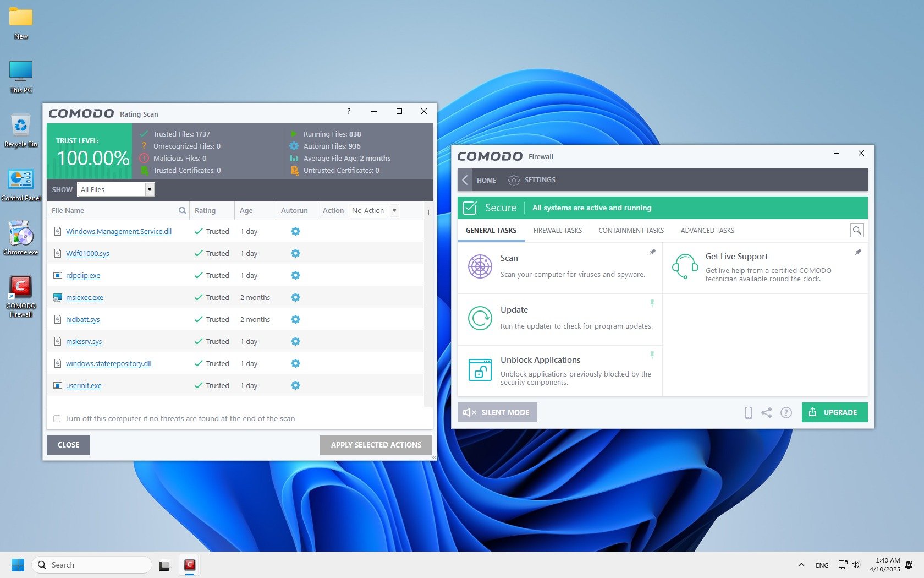Enable turn off computer after scan checkbox

click(57, 419)
